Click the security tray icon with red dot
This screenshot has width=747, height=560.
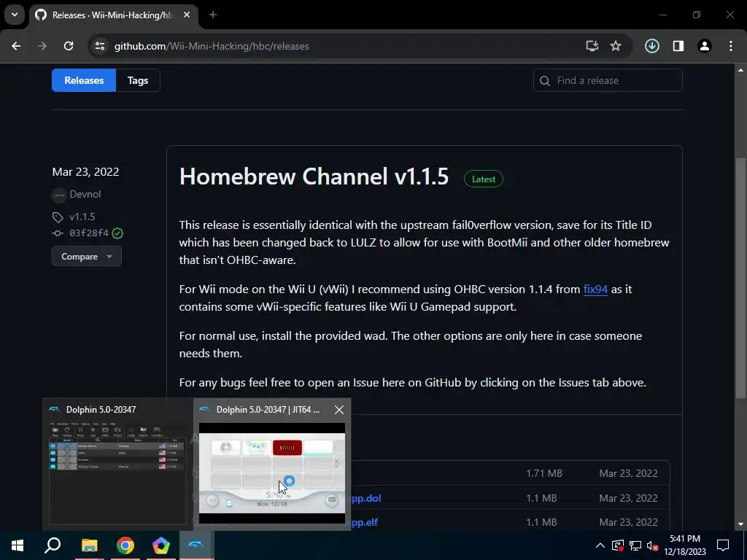(x=617, y=545)
